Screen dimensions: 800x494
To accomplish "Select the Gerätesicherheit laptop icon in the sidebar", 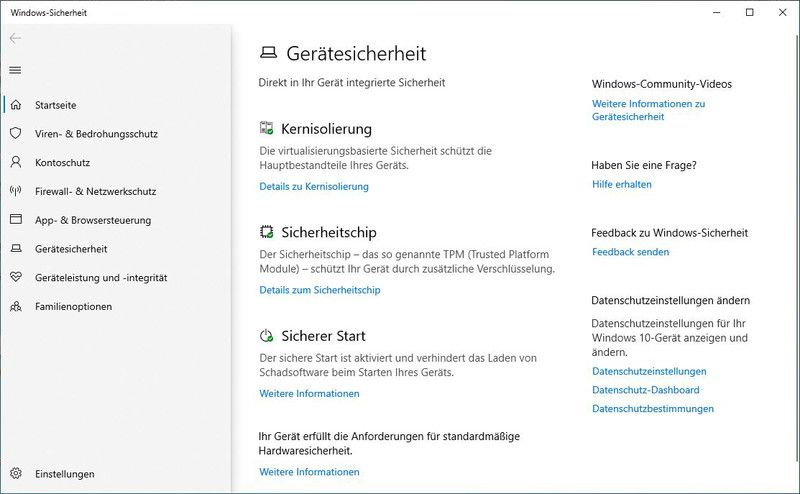I will pos(16,249).
